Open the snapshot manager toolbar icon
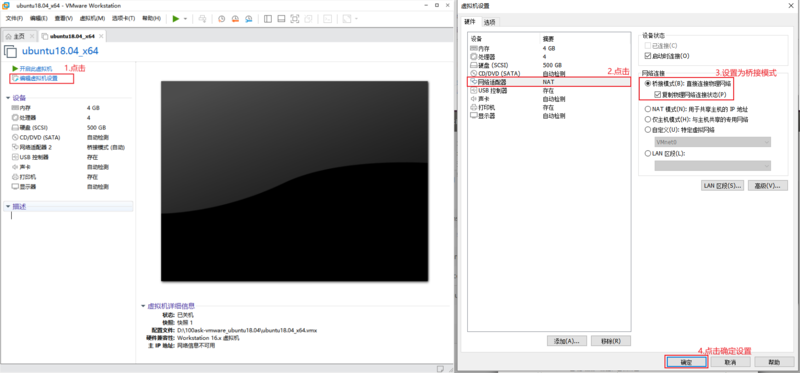 click(248, 18)
